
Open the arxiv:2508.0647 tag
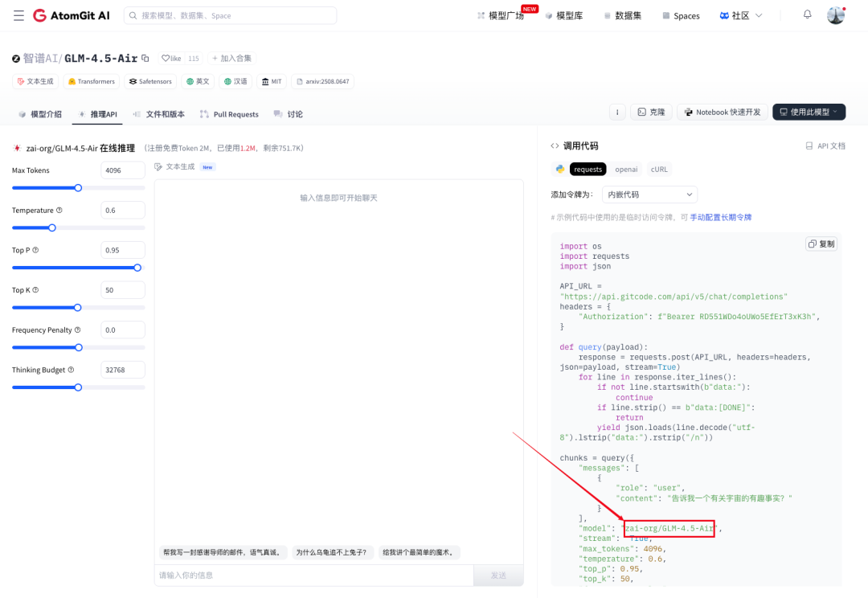click(x=323, y=81)
